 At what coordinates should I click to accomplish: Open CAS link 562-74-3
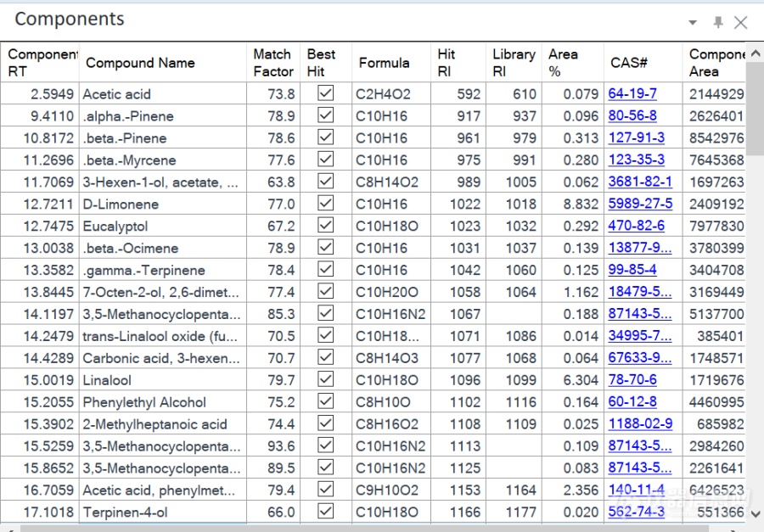pyautogui.click(x=636, y=512)
